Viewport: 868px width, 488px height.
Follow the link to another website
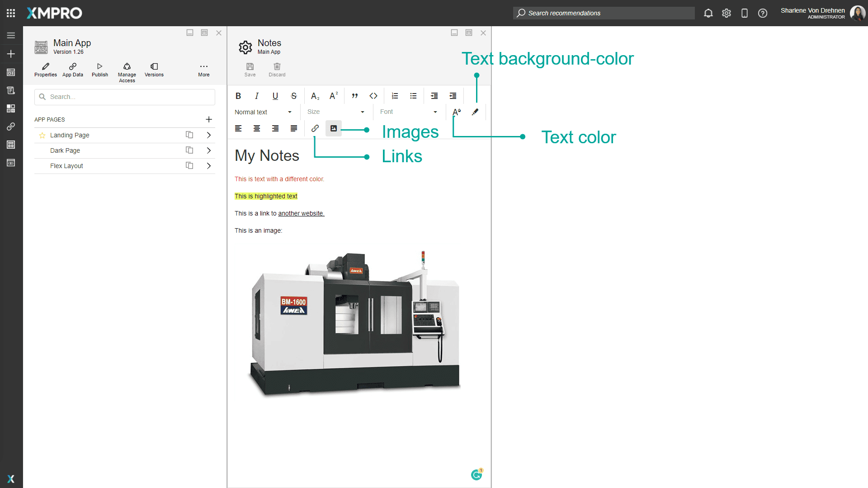coord(301,213)
